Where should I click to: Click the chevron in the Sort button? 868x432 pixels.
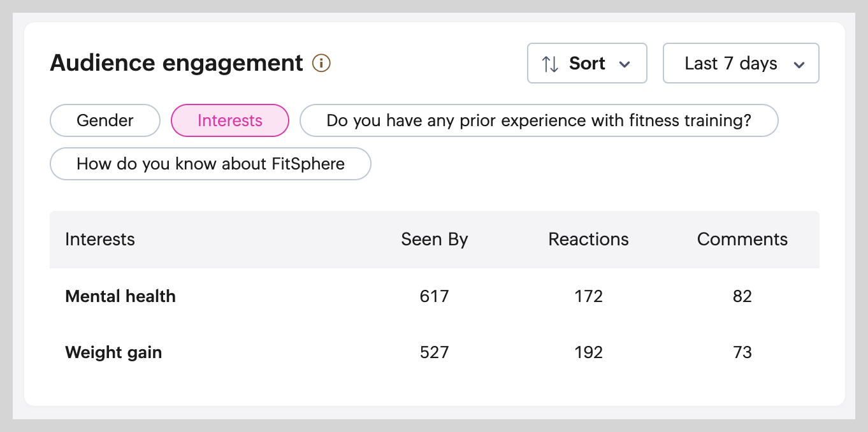coord(625,64)
